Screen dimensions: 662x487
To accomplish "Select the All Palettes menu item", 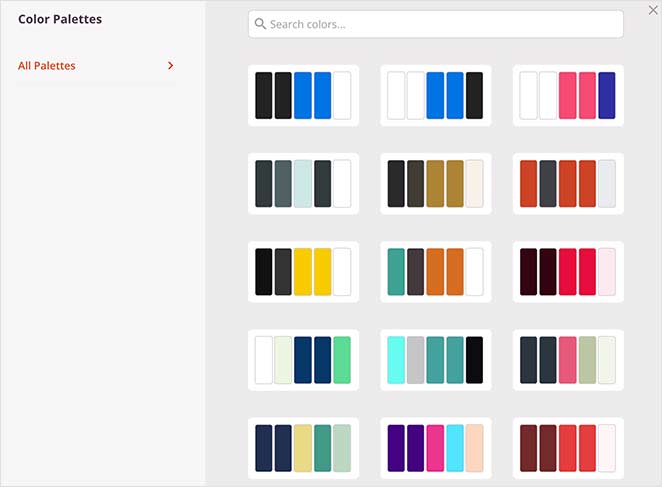I will pos(47,66).
